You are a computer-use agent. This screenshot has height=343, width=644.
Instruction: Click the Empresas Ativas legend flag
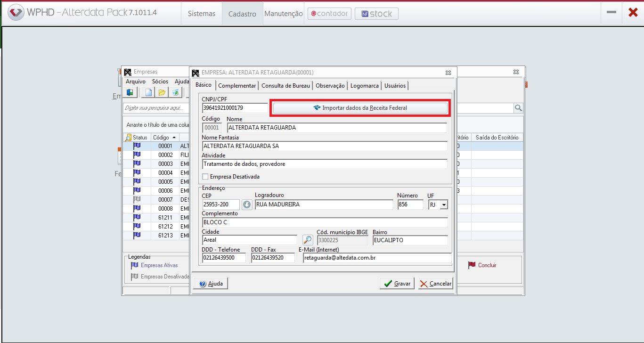click(x=135, y=266)
